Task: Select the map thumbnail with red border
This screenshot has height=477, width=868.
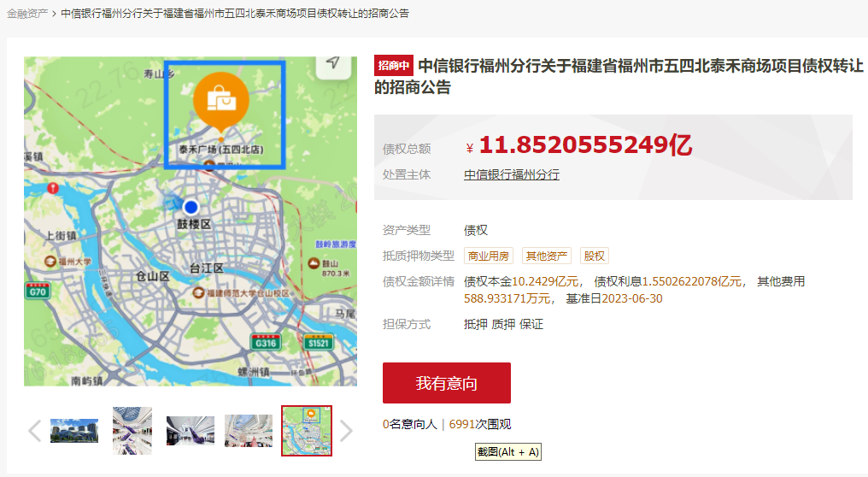Action: 307,431
